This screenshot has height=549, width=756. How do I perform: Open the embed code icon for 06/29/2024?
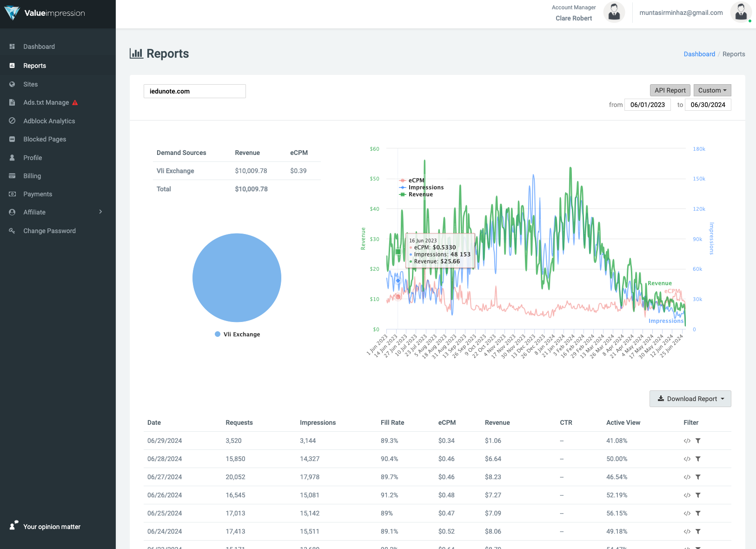[687, 441]
